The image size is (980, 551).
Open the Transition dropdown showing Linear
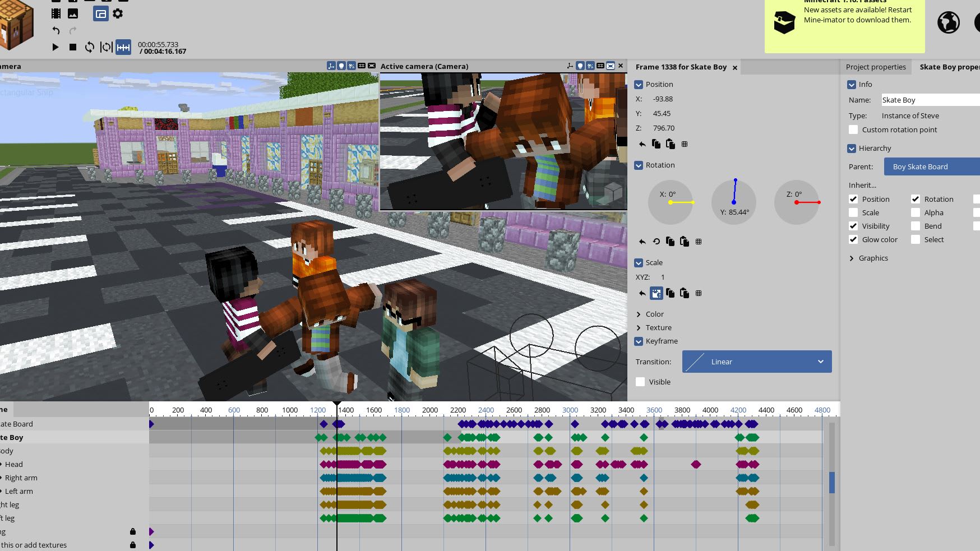coord(756,362)
